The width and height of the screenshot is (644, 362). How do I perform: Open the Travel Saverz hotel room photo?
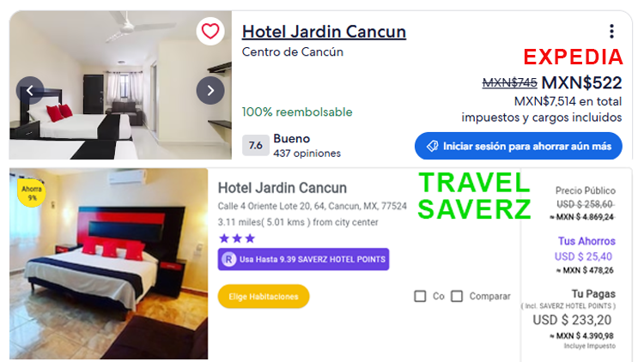point(109,264)
